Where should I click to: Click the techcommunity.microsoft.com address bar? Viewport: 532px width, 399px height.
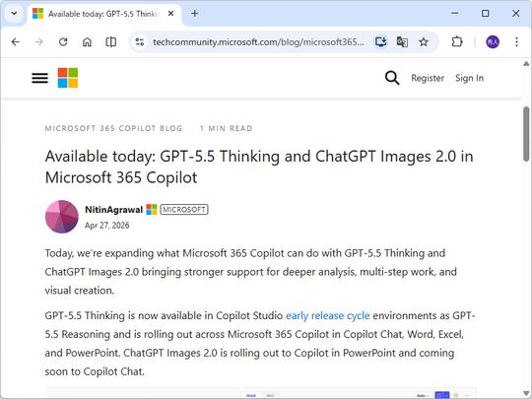pos(258,42)
